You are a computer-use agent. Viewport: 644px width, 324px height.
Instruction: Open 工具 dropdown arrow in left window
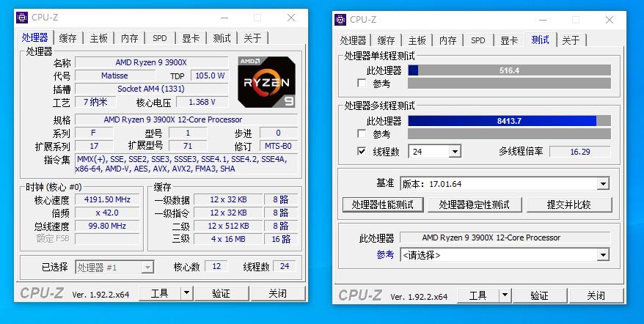point(186,293)
